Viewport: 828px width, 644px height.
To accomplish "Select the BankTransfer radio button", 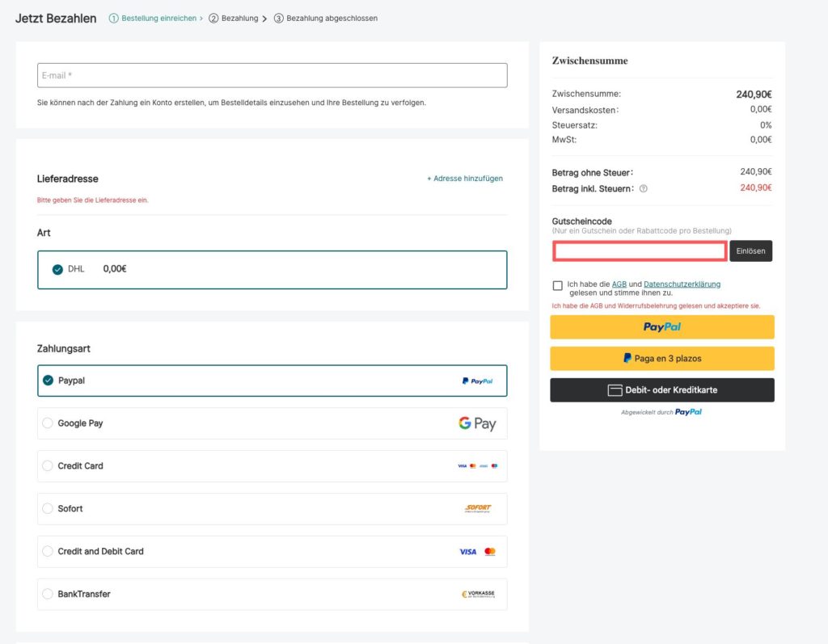I will click(48, 594).
